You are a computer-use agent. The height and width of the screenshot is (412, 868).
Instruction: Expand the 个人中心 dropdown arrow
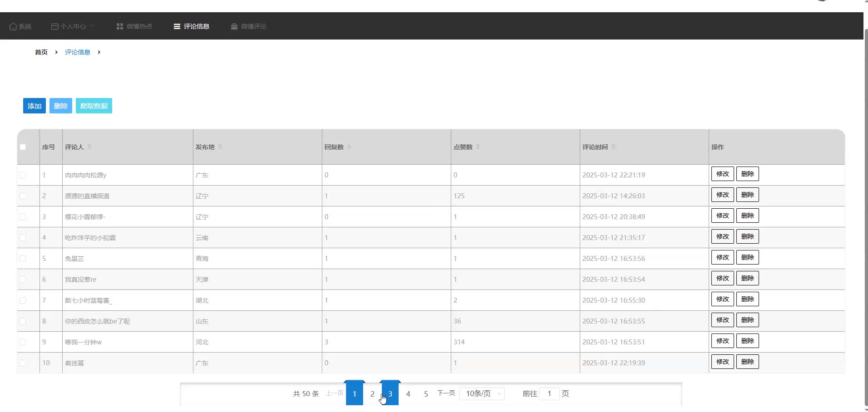pyautogui.click(x=92, y=26)
